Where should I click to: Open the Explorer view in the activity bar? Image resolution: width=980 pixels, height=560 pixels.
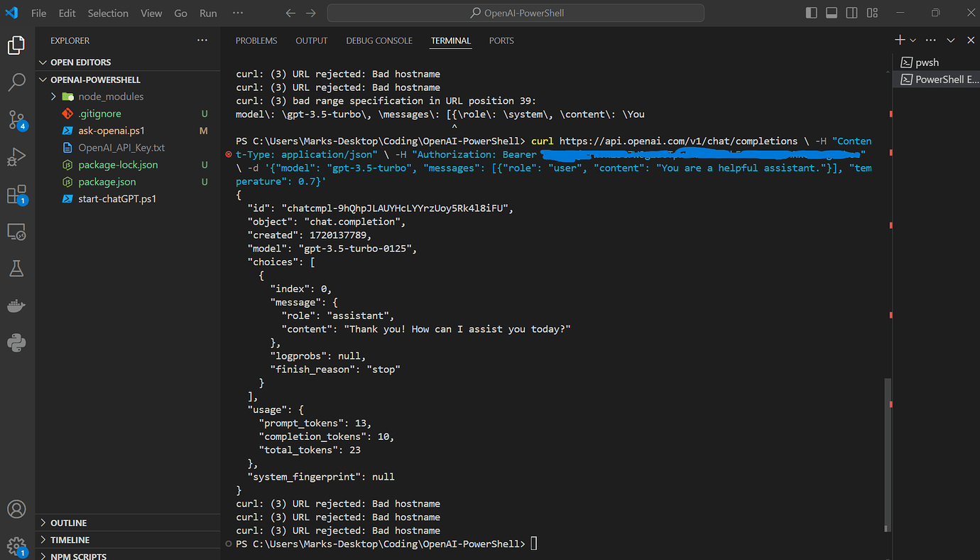(x=16, y=45)
